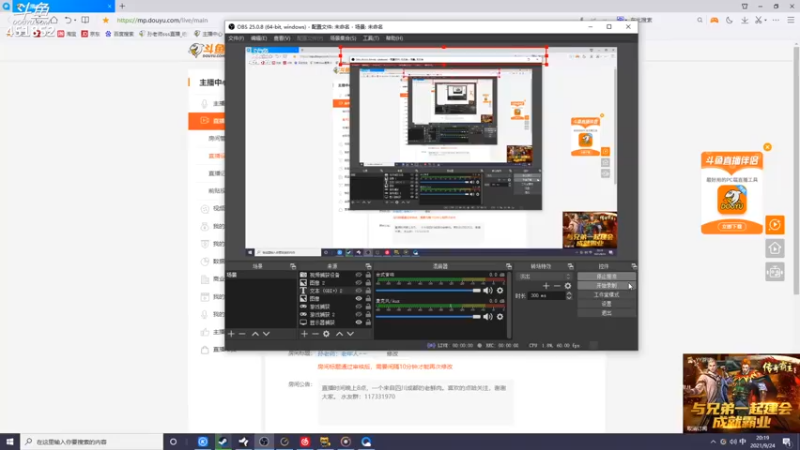Move selected source down in Sources panel

click(351, 334)
